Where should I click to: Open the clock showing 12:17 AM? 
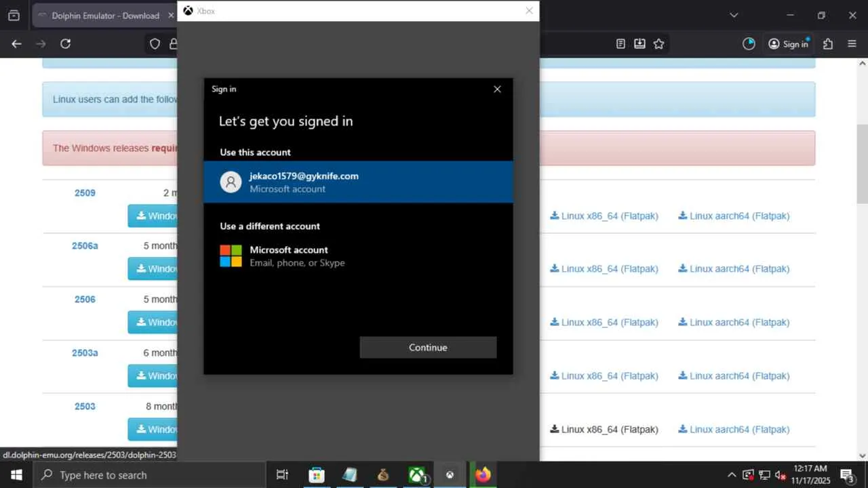(x=810, y=474)
